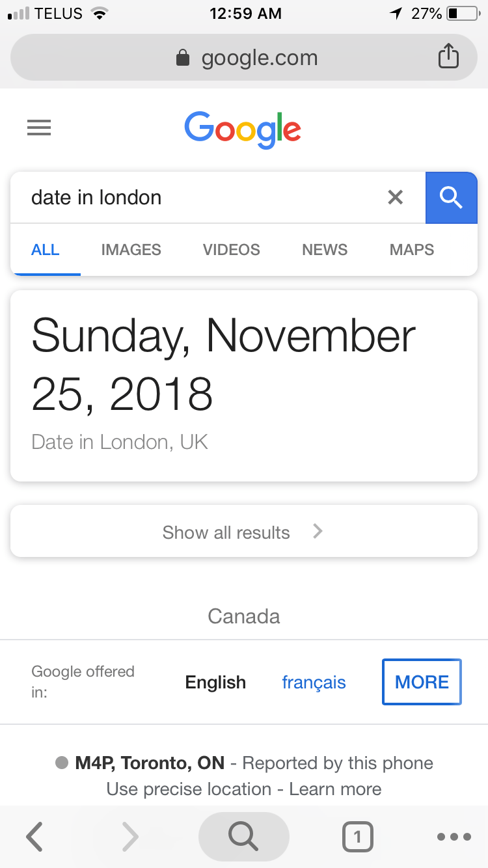Image resolution: width=488 pixels, height=868 pixels.
Task: Open the MORE languages option
Action: tap(422, 682)
